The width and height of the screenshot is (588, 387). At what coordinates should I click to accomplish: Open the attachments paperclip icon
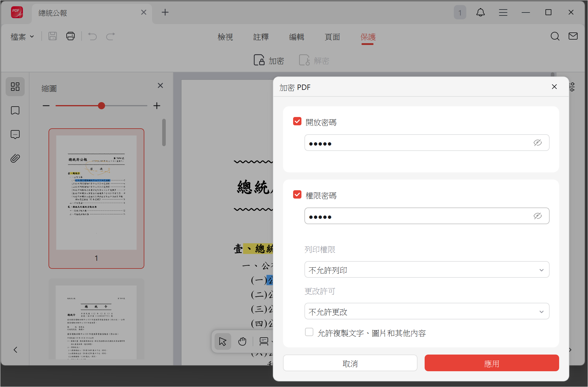click(x=15, y=158)
